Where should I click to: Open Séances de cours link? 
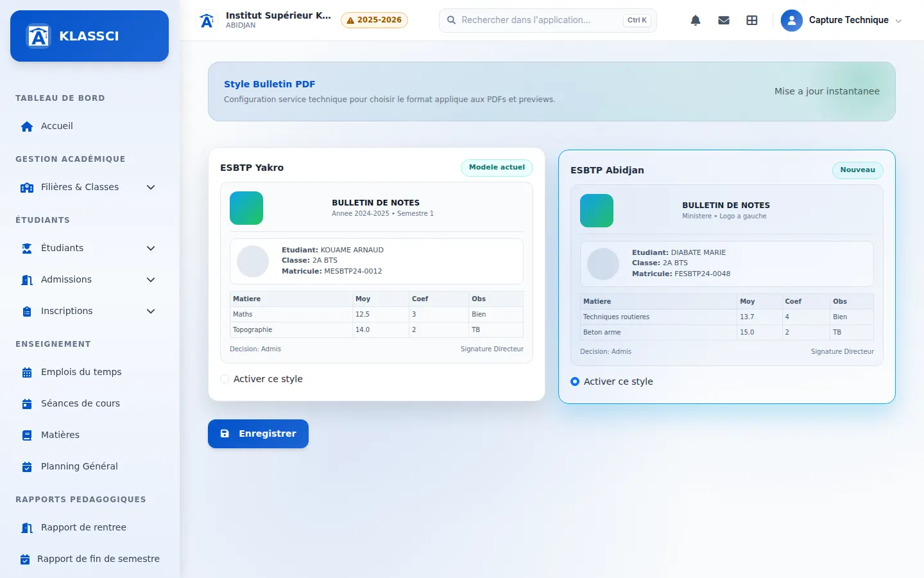pos(89,403)
